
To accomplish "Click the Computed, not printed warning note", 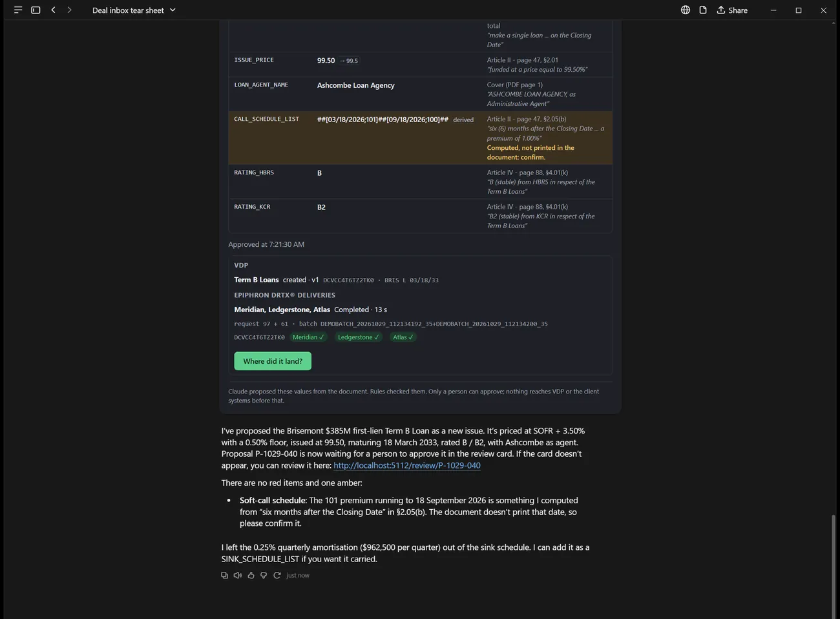I will click(530, 152).
